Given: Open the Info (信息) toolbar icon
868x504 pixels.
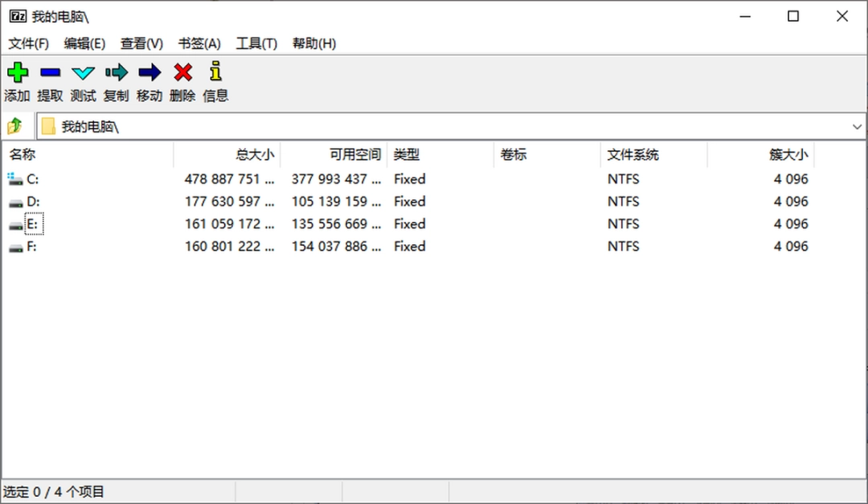Looking at the screenshot, I should (x=215, y=72).
